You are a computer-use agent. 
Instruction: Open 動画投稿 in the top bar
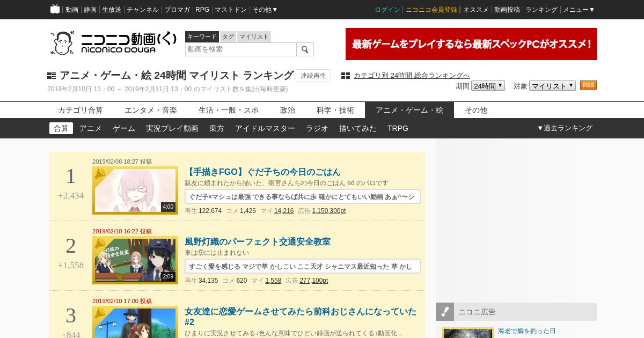507,10
